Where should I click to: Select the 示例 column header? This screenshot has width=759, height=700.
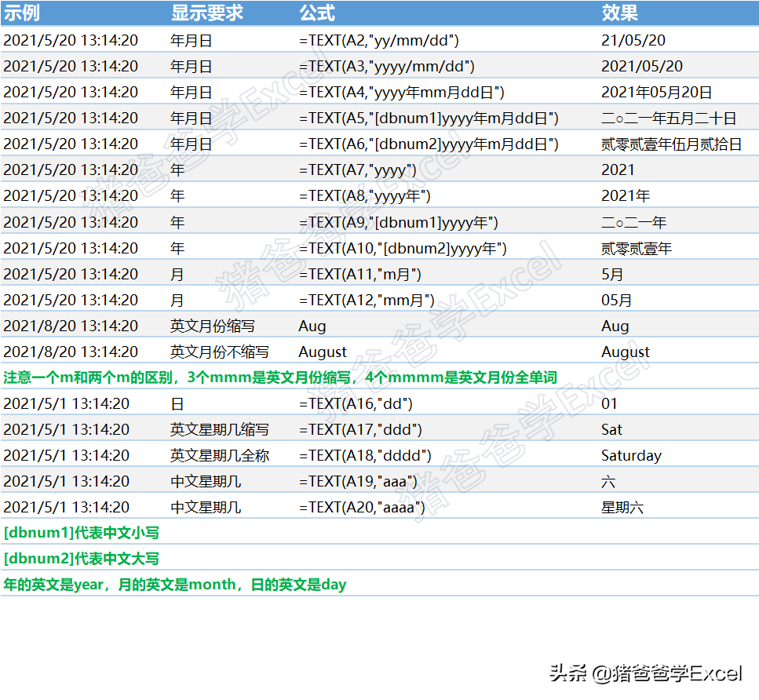pyautogui.click(x=22, y=13)
